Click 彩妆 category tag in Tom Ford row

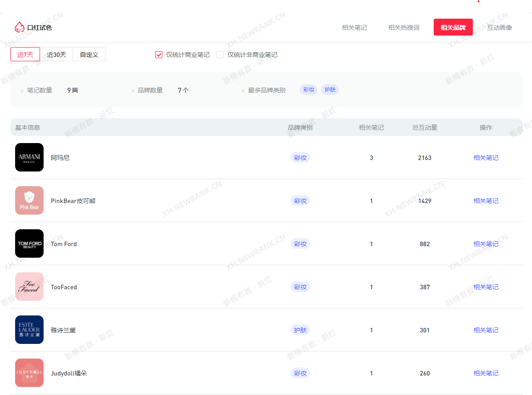point(300,243)
